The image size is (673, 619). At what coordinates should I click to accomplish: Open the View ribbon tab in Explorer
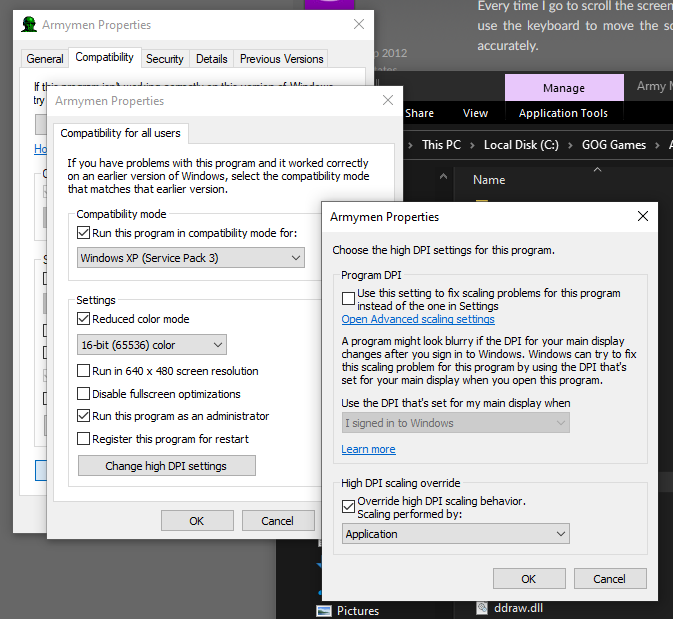(x=475, y=113)
